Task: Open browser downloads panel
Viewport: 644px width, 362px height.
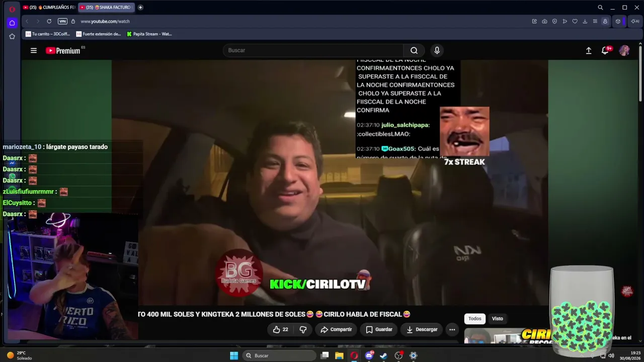Action: 585,21
